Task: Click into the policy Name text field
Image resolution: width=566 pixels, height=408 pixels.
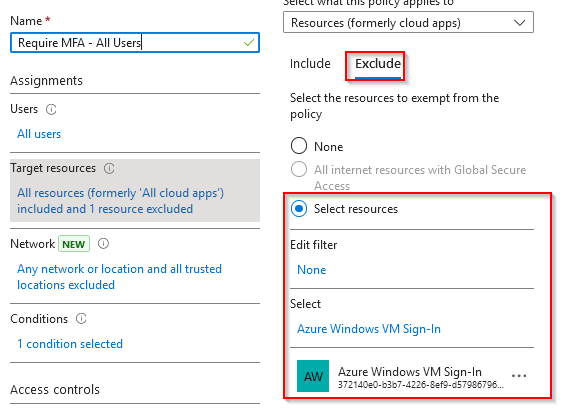Action: [x=135, y=43]
